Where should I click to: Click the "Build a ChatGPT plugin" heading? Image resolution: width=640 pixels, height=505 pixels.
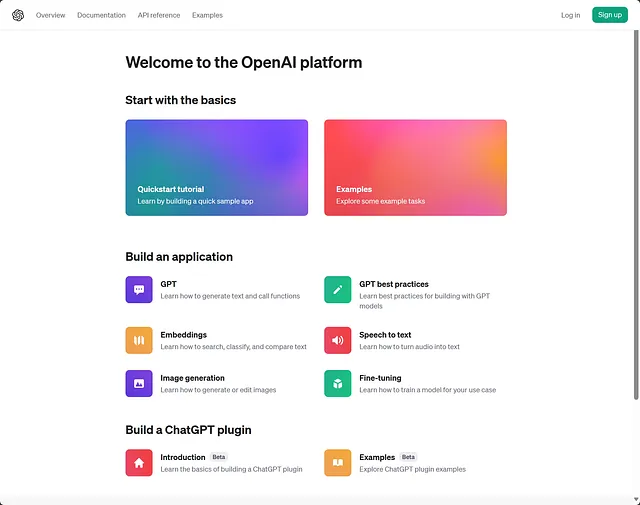(188, 430)
